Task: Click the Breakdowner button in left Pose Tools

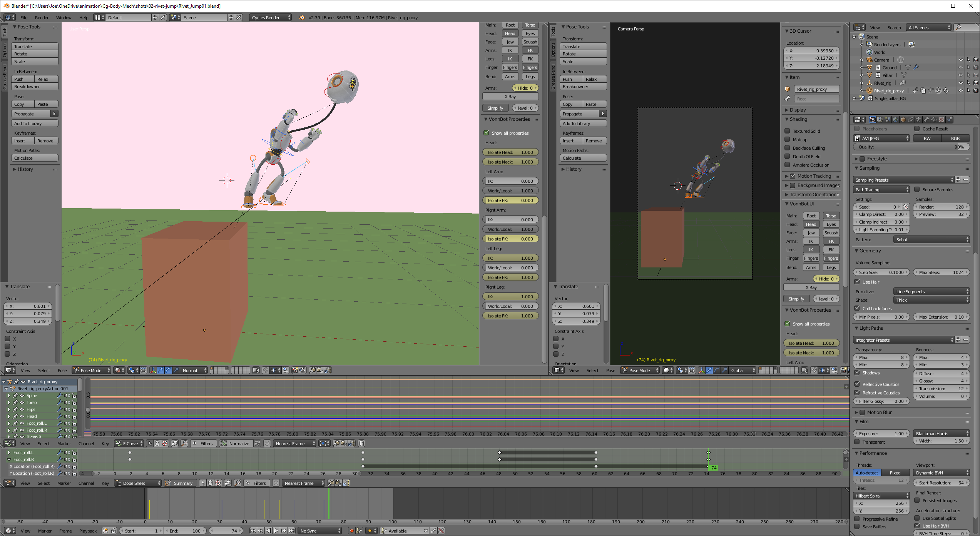Action: tap(35, 87)
